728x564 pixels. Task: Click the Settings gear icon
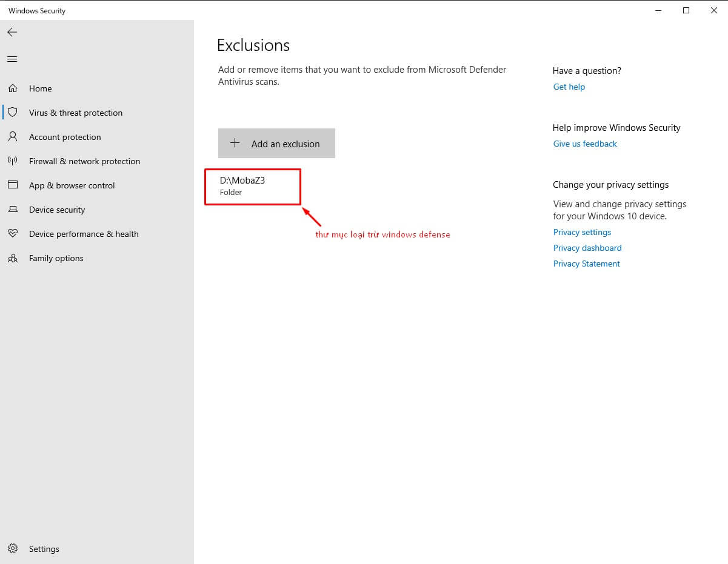coord(13,549)
